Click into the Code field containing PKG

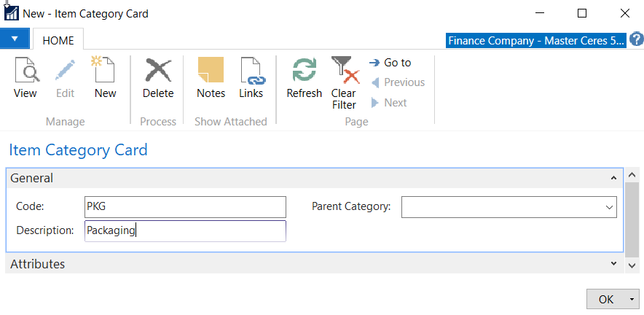[x=185, y=207]
